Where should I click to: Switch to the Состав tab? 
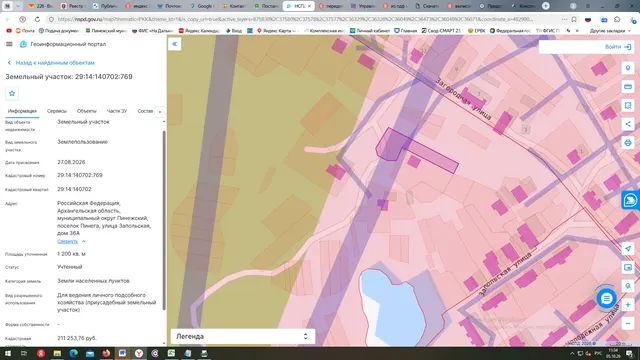(145, 111)
